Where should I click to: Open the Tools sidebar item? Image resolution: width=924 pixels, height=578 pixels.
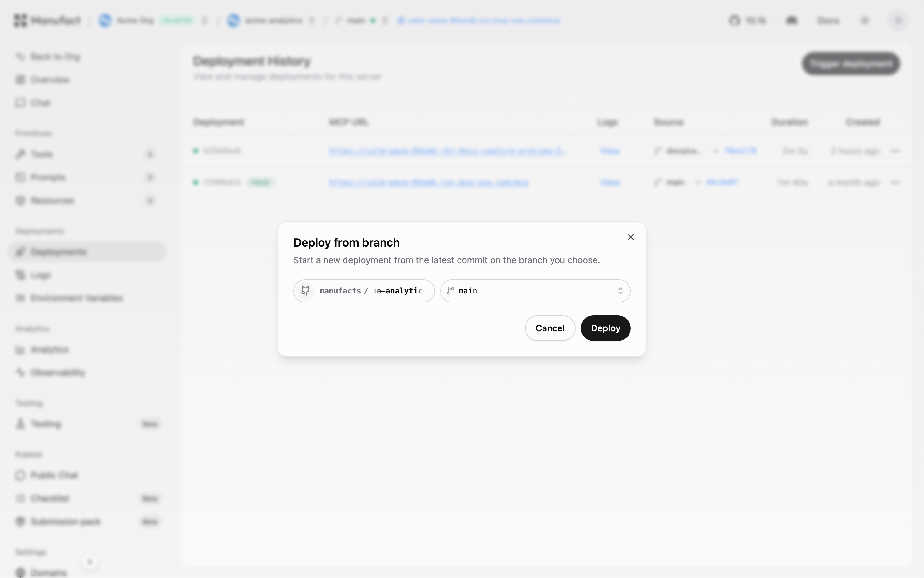[88, 154]
